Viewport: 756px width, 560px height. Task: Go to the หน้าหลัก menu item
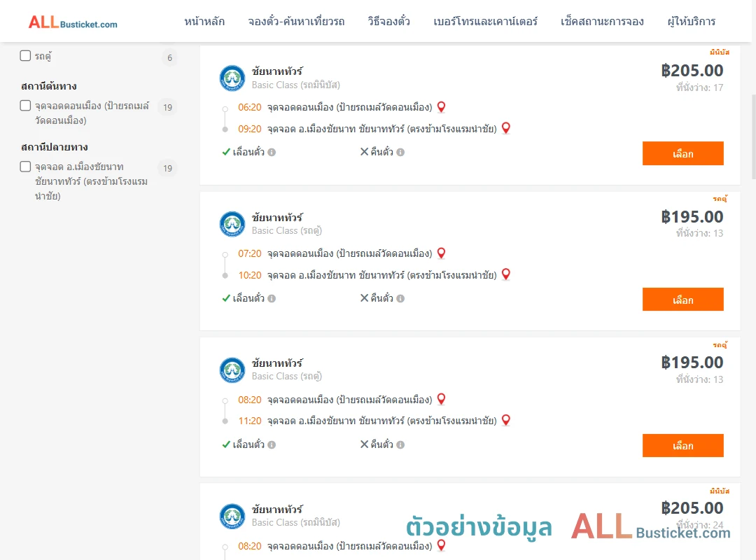tap(204, 21)
